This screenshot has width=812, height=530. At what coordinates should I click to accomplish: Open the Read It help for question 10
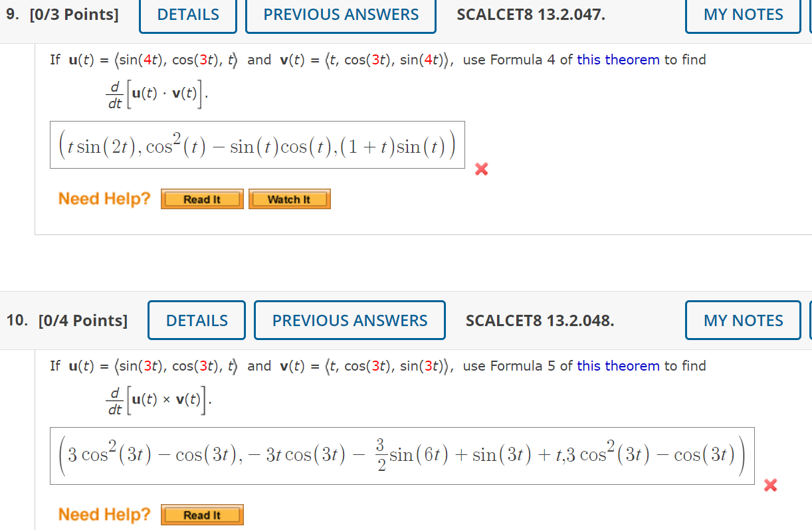[x=201, y=514]
